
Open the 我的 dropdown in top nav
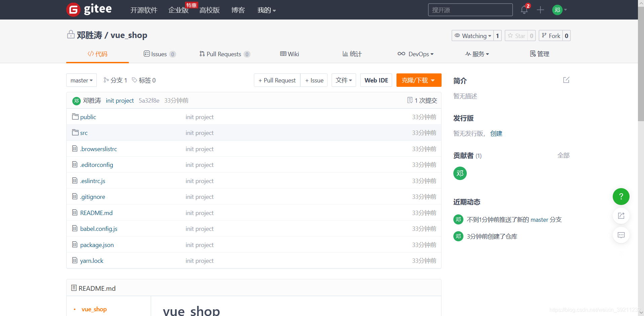point(267,10)
